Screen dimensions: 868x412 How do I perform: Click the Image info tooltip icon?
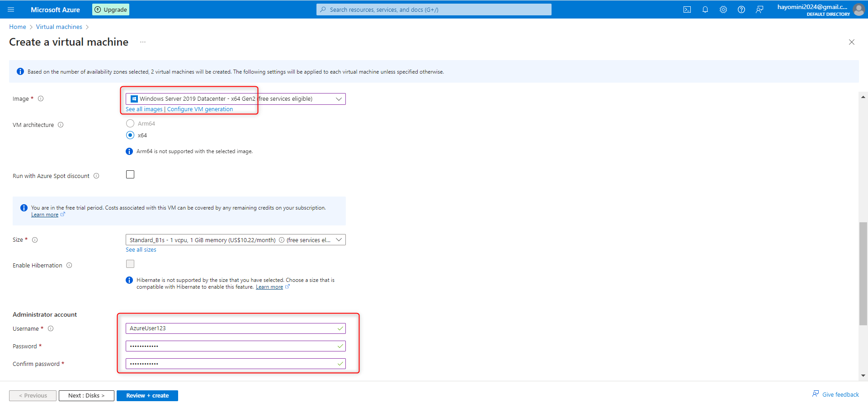coord(41,98)
